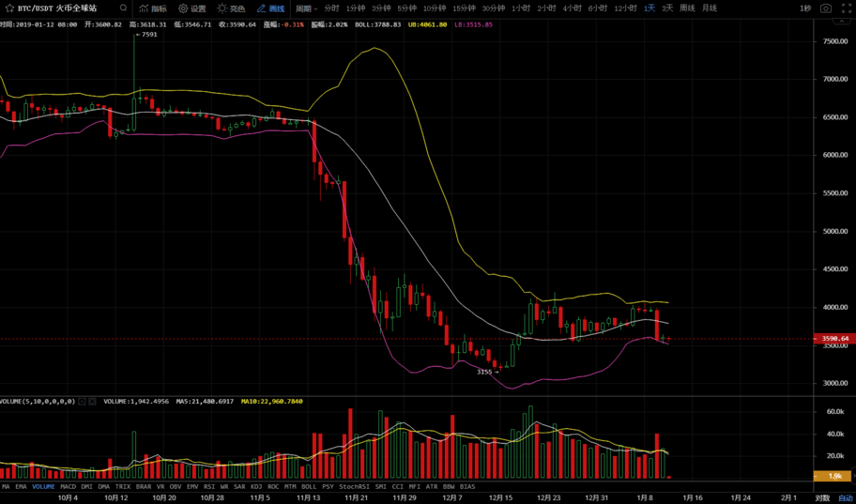Image resolution: width=856 pixels, height=504 pixels.
Task: Select the BOLL indicator at bottom
Action: click(x=309, y=487)
